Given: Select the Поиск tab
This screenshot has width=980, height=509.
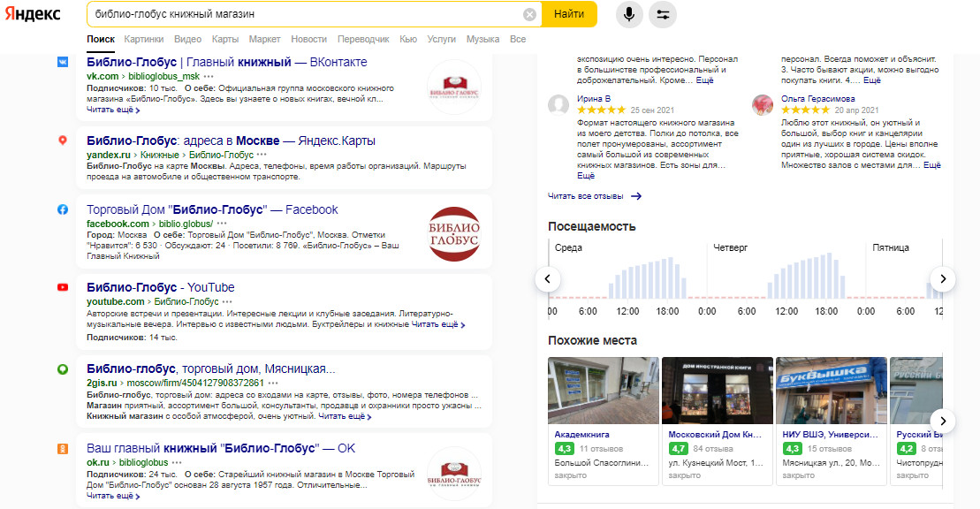Looking at the screenshot, I should click(101, 39).
